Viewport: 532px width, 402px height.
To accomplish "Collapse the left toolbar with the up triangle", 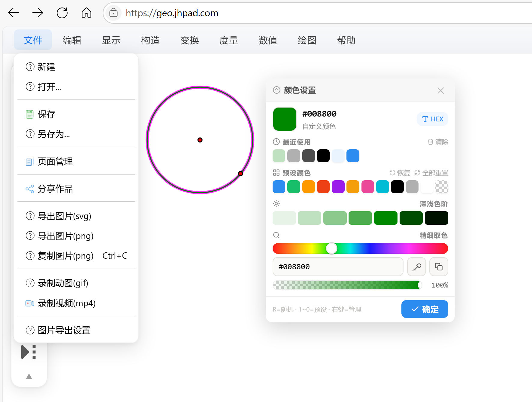I will tap(29, 376).
